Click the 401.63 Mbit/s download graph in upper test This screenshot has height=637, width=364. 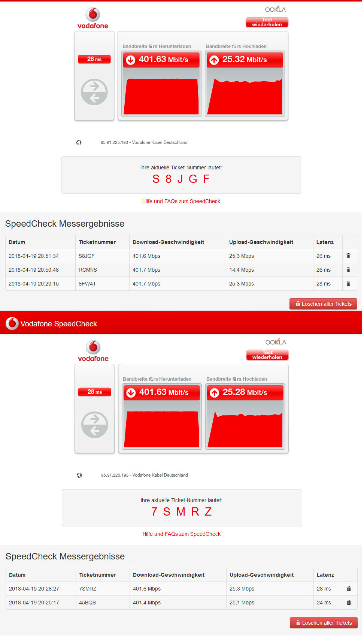coord(161,84)
